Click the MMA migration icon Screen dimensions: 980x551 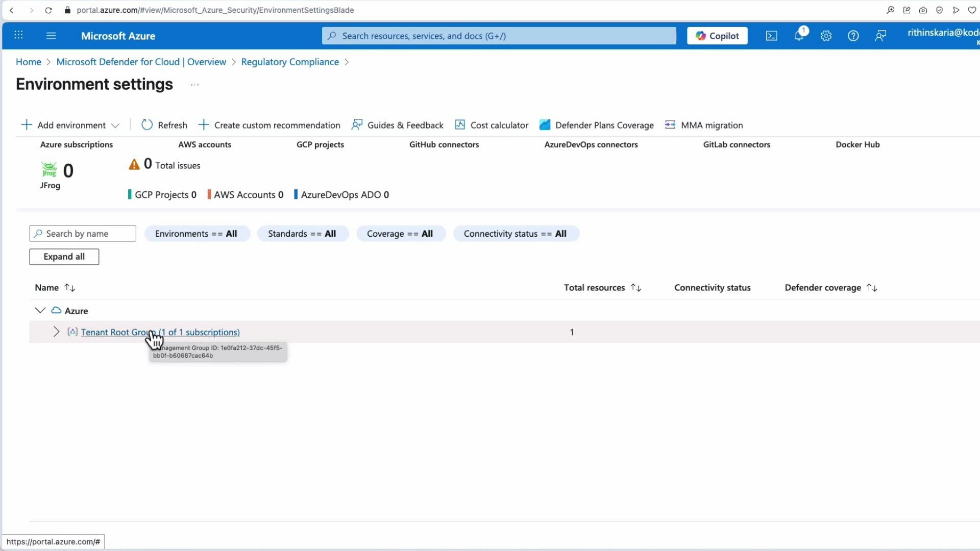[x=670, y=124]
